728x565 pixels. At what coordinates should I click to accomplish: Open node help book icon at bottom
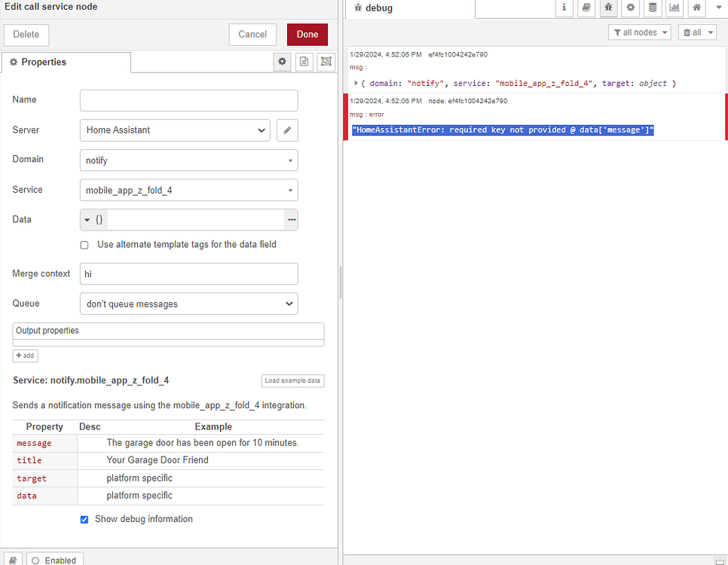pos(13,560)
